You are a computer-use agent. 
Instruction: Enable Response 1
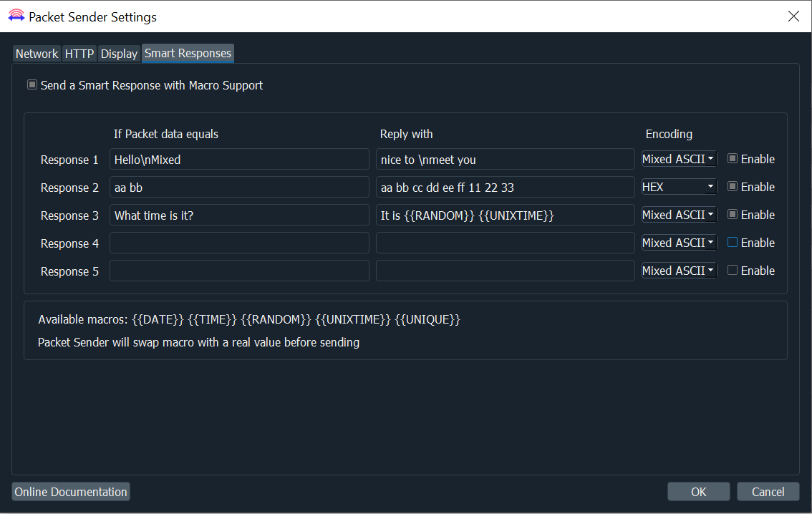(x=732, y=159)
